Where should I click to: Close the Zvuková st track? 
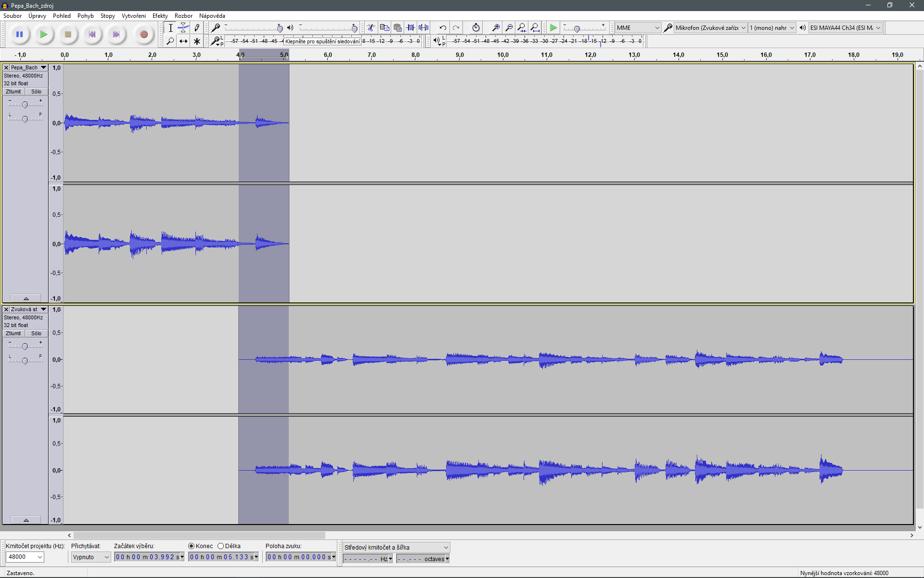6,309
